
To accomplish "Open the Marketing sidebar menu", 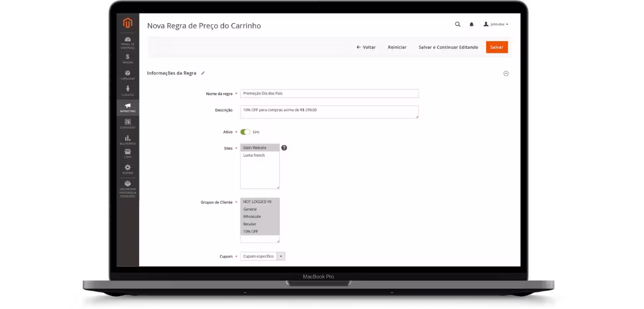I will click(x=128, y=108).
